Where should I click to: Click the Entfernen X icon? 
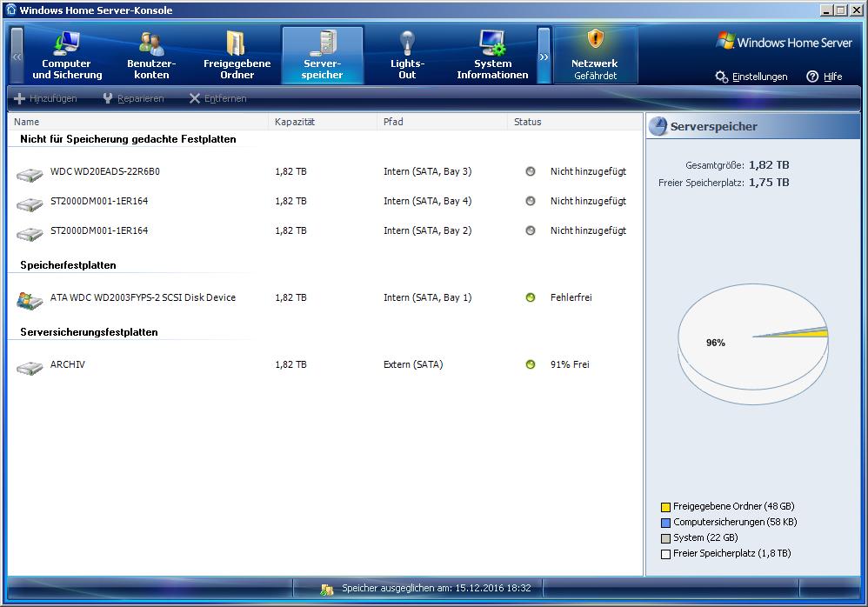(194, 98)
